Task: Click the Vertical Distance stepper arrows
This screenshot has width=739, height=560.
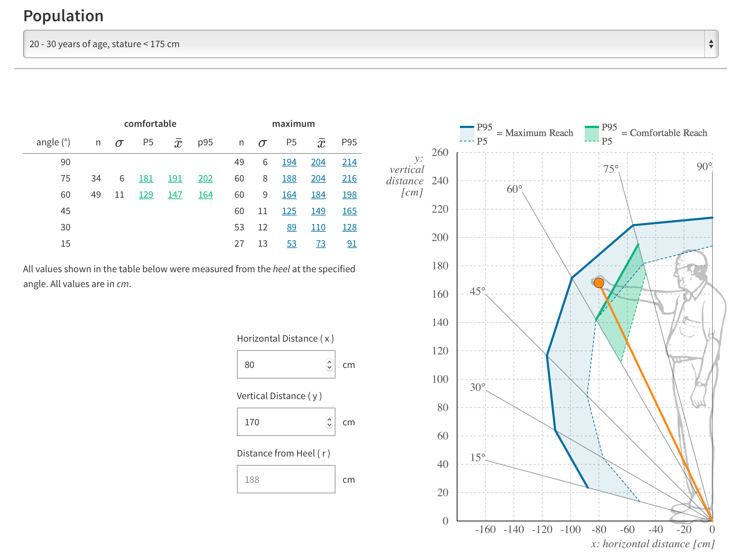Action: (x=329, y=422)
